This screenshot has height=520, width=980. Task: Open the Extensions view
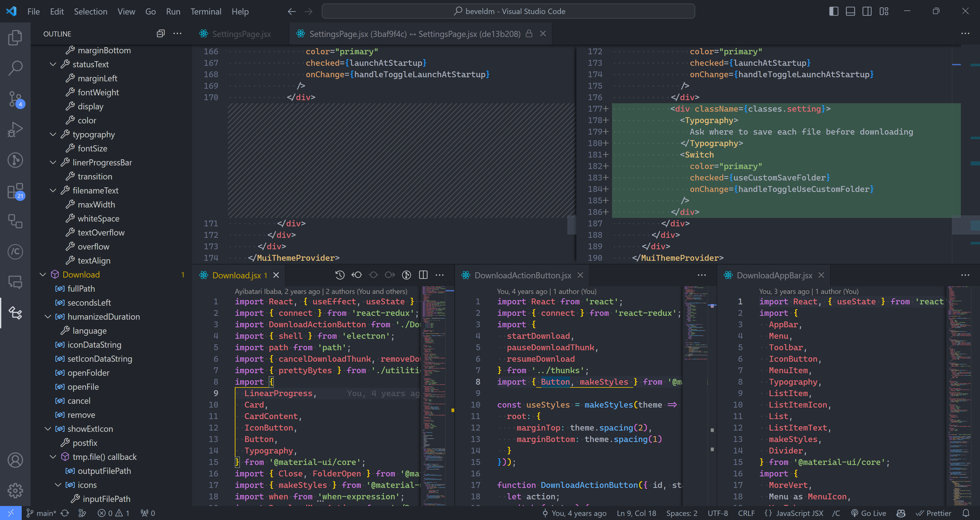tap(15, 191)
